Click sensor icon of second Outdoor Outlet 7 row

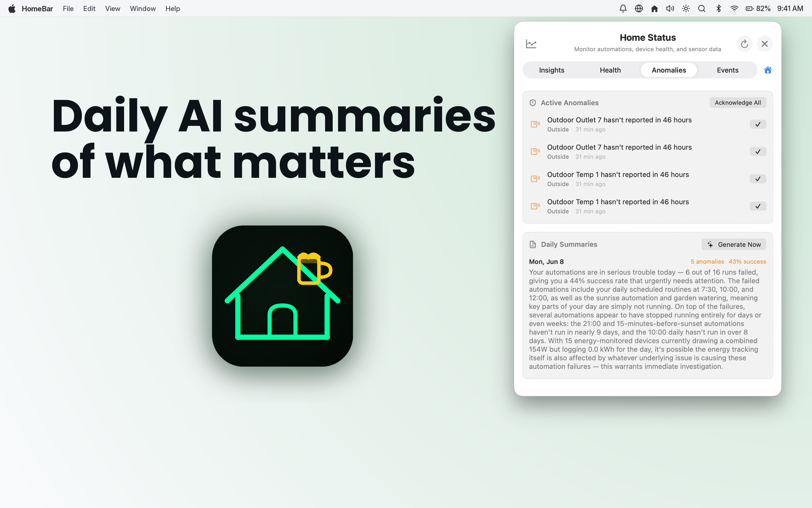click(535, 152)
